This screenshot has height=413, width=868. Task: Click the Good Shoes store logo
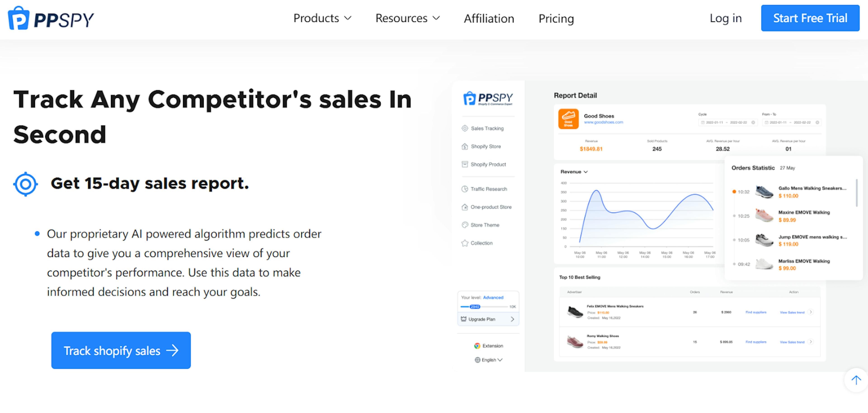point(568,119)
